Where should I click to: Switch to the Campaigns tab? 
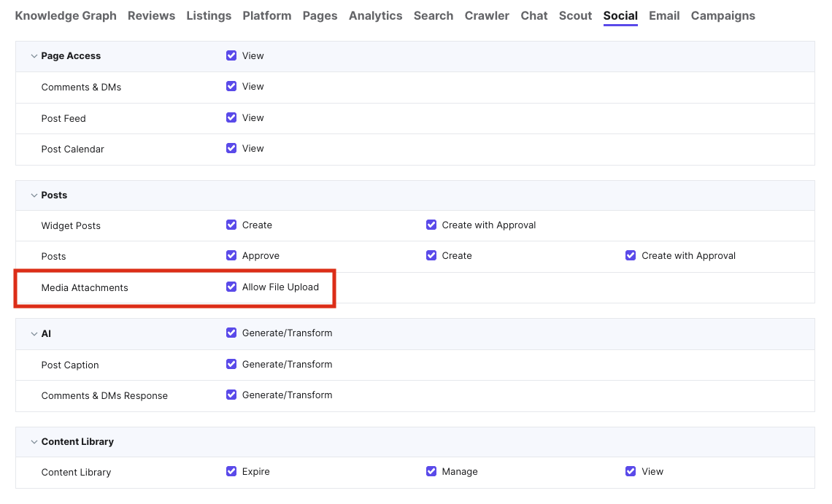pos(723,16)
